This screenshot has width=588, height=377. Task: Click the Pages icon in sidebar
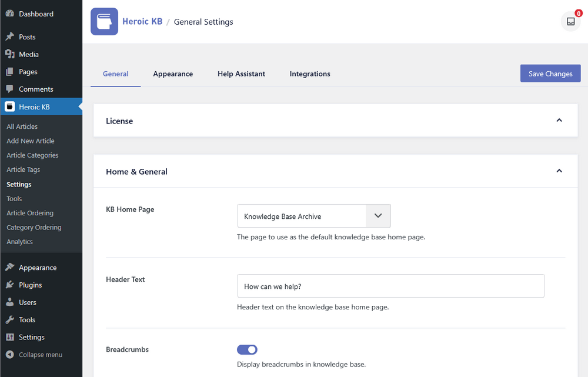tap(10, 72)
